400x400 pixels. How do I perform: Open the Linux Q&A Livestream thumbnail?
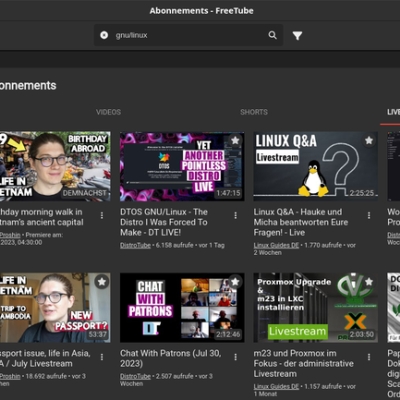pyautogui.click(x=316, y=166)
